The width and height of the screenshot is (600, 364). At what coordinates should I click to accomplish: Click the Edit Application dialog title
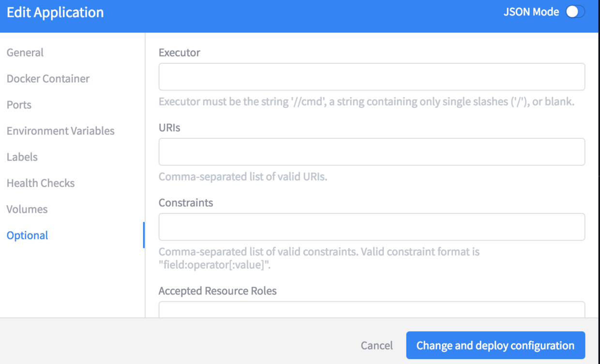click(x=55, y=13)
